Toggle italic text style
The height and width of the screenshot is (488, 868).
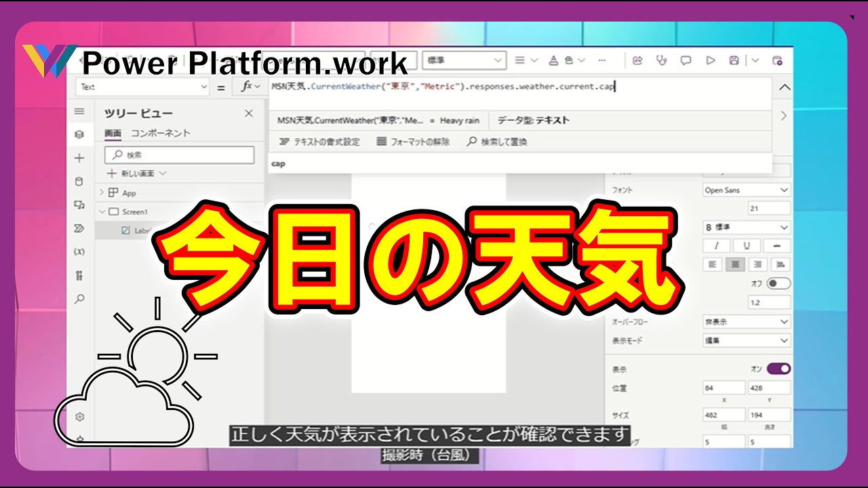[718, 246]
